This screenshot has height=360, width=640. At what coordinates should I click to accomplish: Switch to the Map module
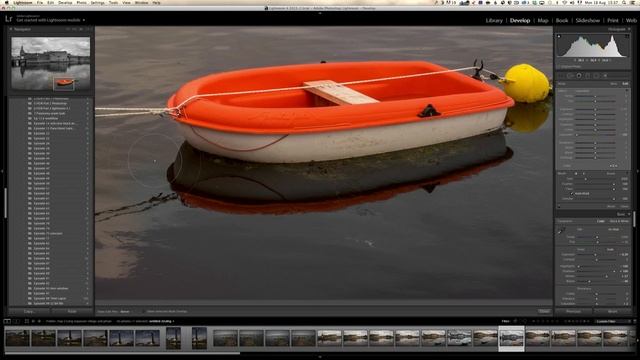pos(543,20)
